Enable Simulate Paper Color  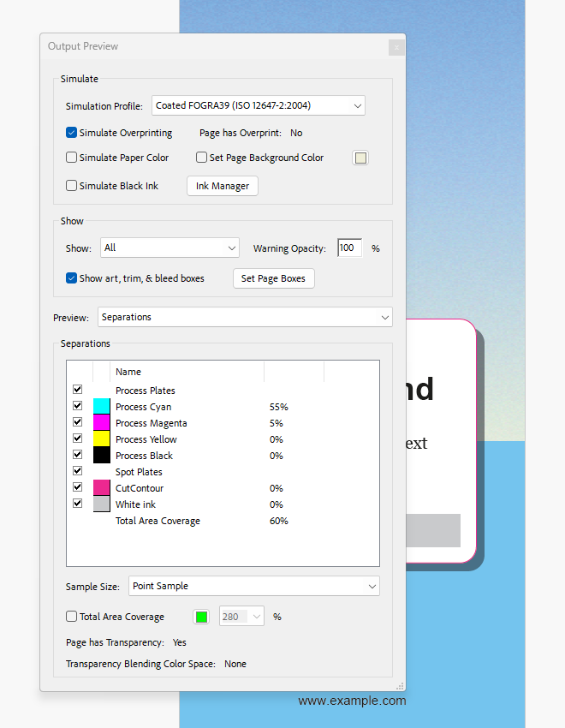[x=71, y=158]
